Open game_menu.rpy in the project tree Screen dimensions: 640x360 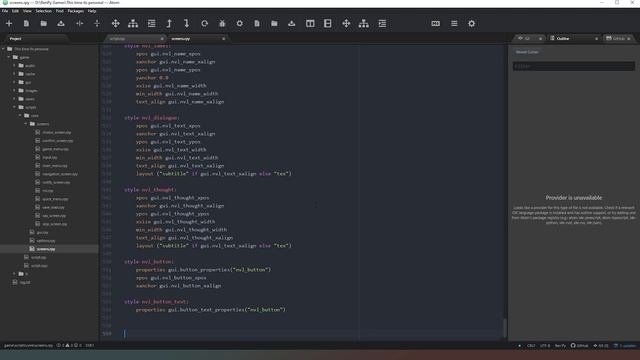(55, 149)
